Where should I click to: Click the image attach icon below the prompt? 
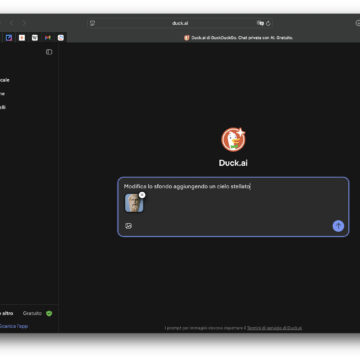[x=129, y=226]
